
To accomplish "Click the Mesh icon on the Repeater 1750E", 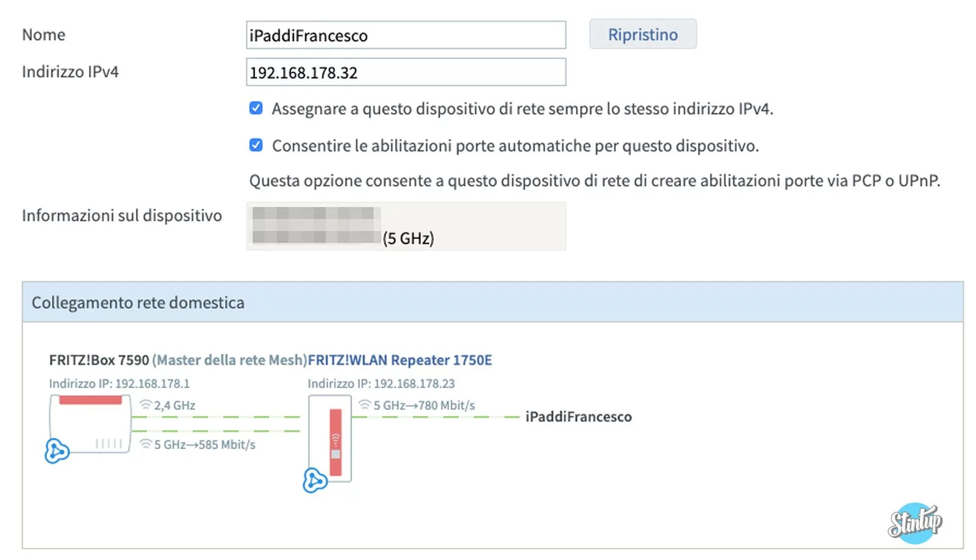I will click(315, 480).
